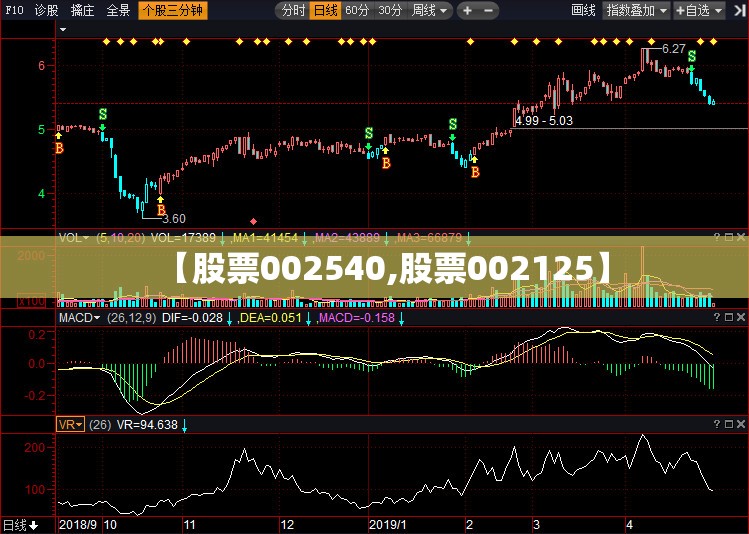Click the MA1=41454 volume average readout

265,237
